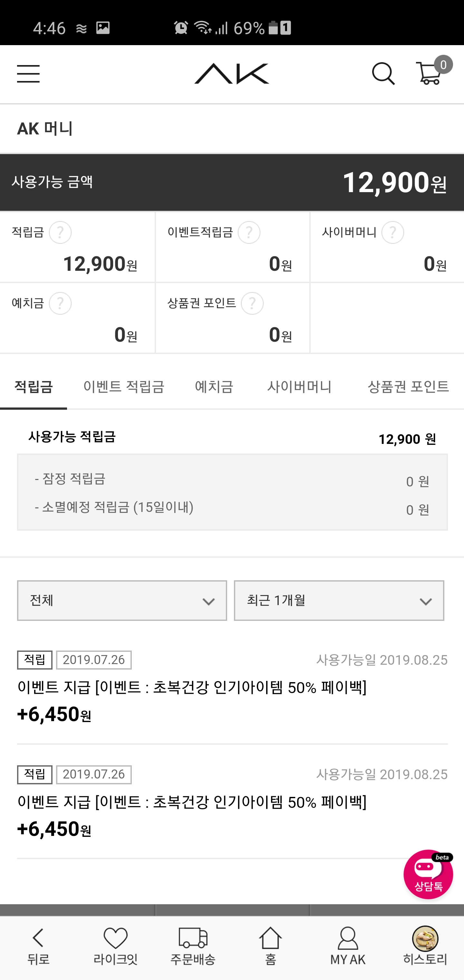Show help for 상품권 포인트

pyautogui.click(x=252, y=303)
